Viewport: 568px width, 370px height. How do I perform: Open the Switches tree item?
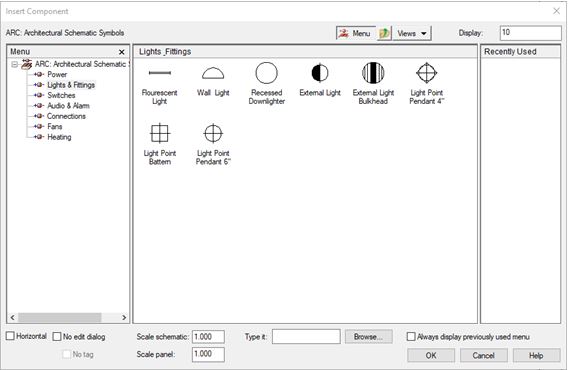click(x=61, y=95)
